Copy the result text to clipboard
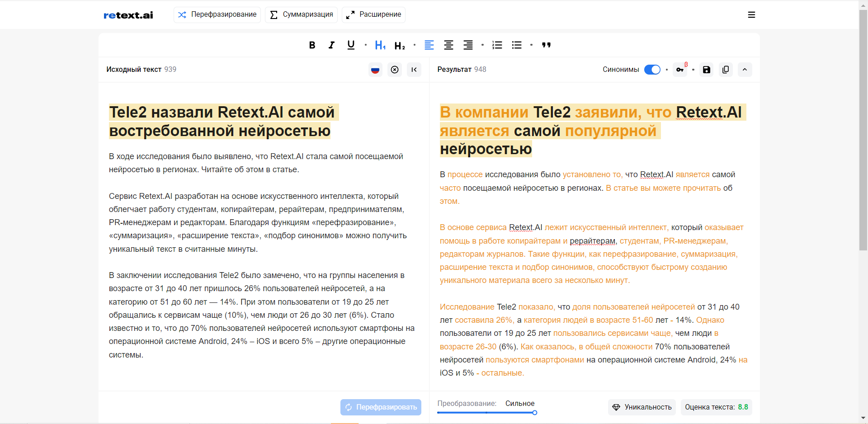 (x=726, y=70)
